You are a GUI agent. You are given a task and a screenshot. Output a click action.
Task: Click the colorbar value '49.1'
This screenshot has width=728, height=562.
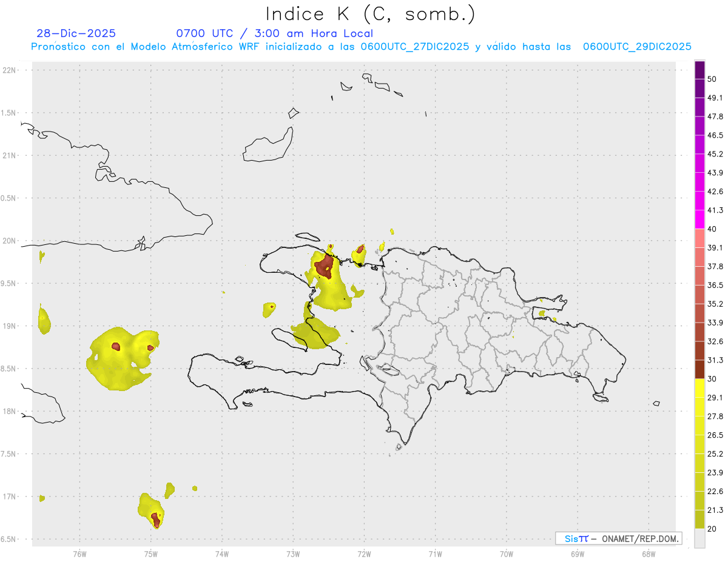(x=715, y=98)
